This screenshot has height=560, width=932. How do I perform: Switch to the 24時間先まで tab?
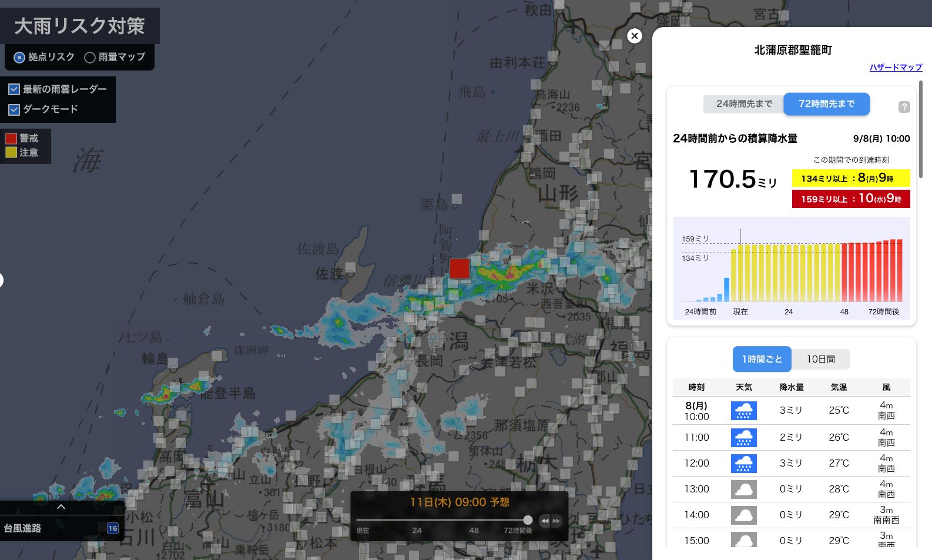tap(744, 104)
